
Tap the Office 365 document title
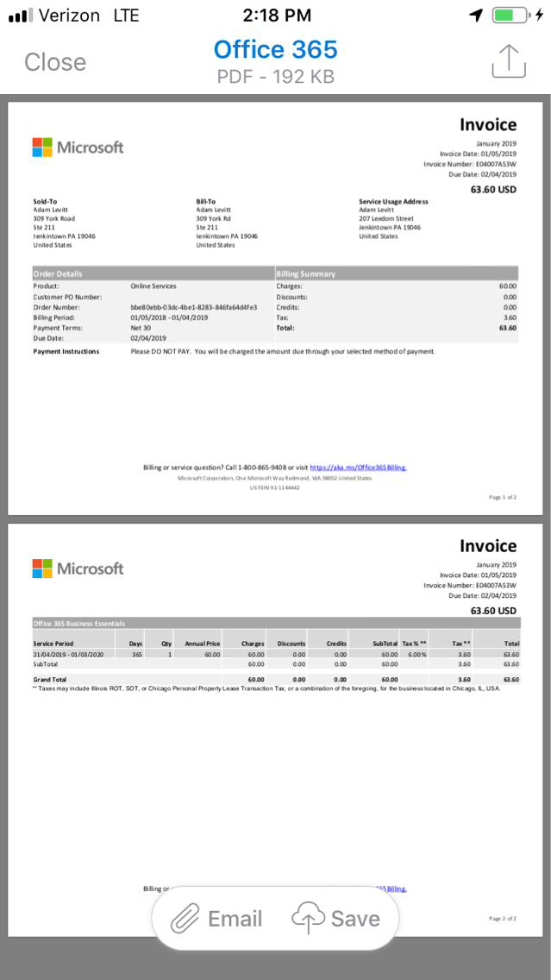[275, 49]
